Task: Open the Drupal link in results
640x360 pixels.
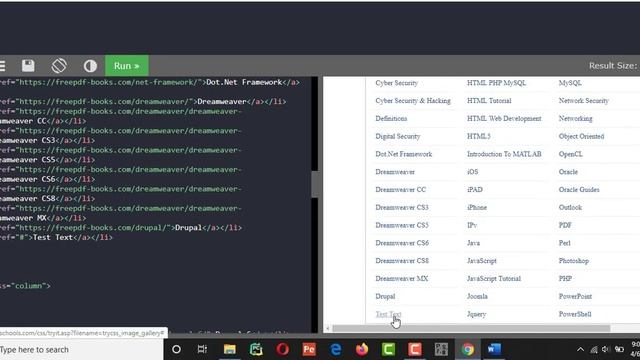Action: (x=385, y=296)
